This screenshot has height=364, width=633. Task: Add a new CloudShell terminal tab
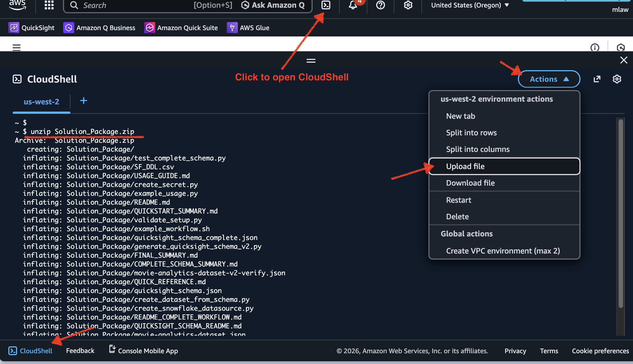tap(83, 101)
